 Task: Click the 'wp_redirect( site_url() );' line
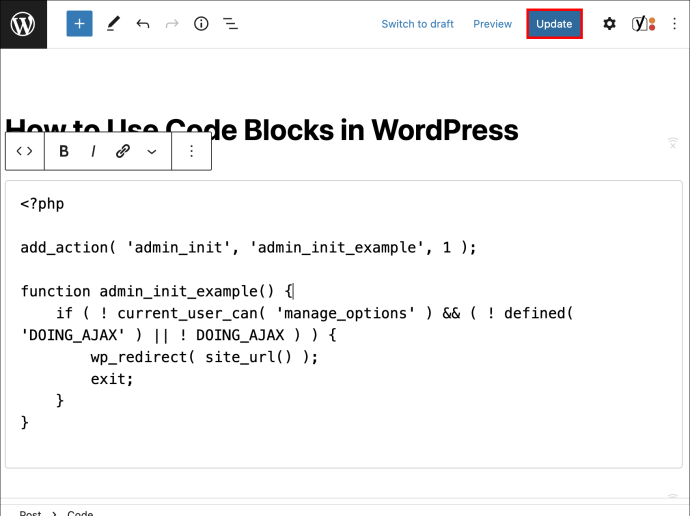204,357
